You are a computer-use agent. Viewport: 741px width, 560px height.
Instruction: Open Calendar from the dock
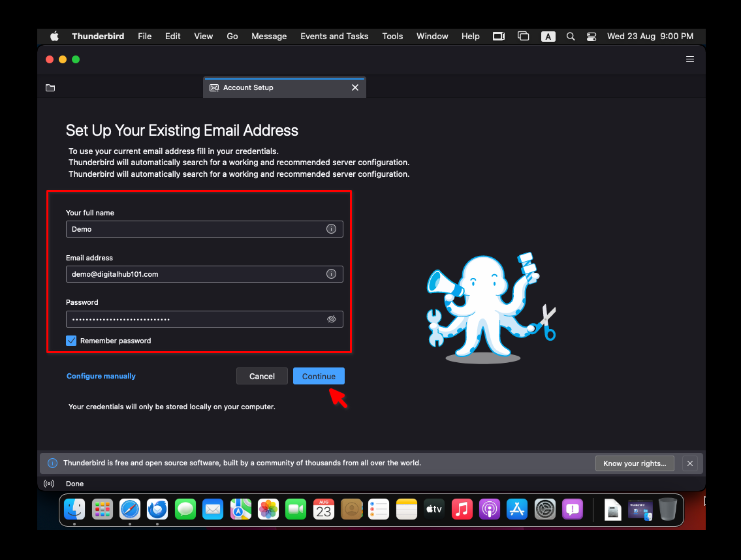324,510
